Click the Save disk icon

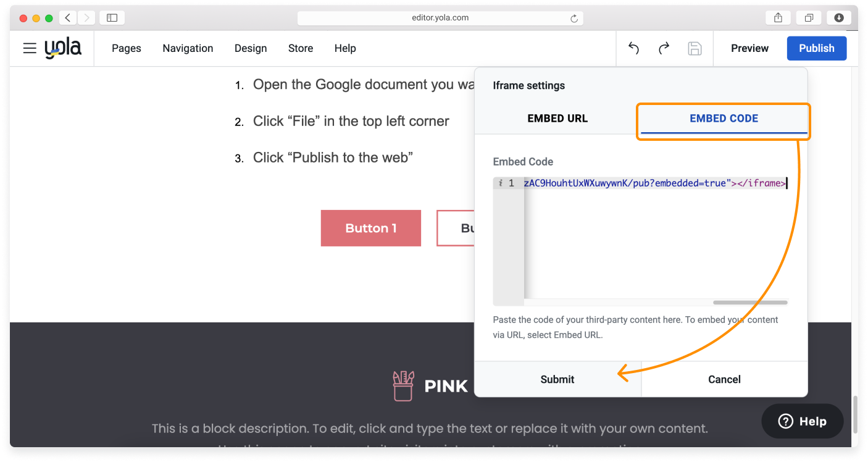[695, 48]
